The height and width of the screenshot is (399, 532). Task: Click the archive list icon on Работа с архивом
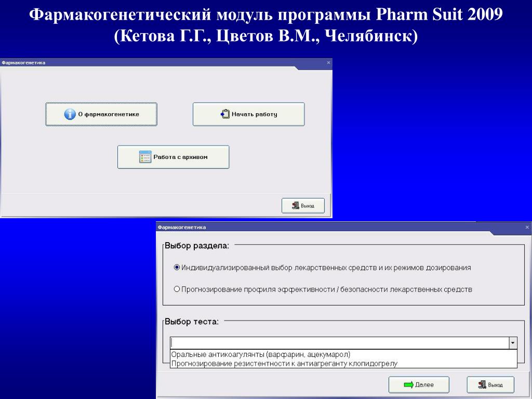[x=145, y=157]
